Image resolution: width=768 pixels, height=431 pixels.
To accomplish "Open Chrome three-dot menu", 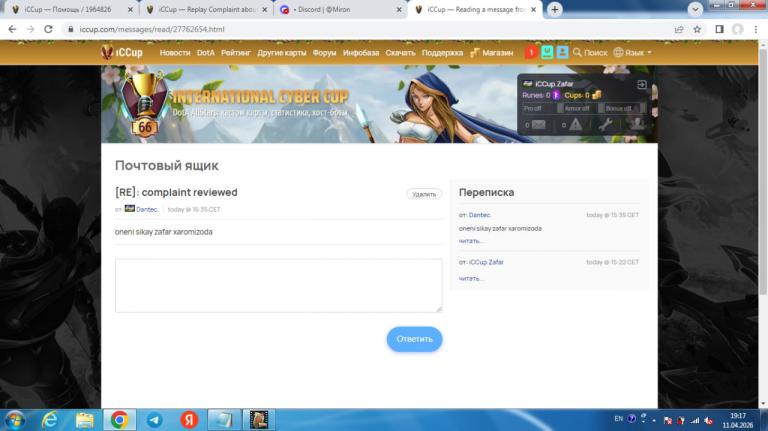I will [756, 29].
